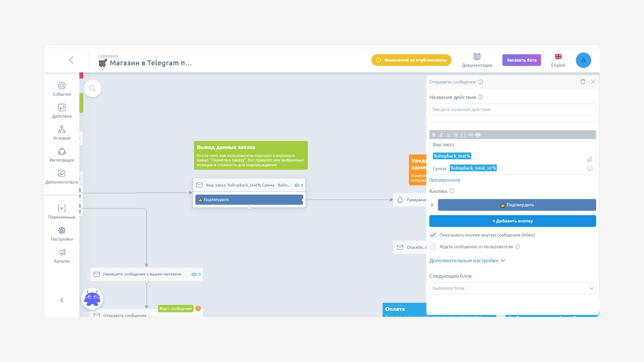644x362 pixels.
Task: Click the Заказать бота button
Action: (x=522, y=60)
